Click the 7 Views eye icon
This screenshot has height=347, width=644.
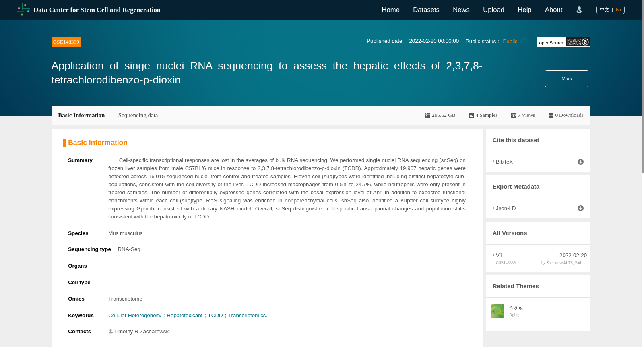point(514,115)
